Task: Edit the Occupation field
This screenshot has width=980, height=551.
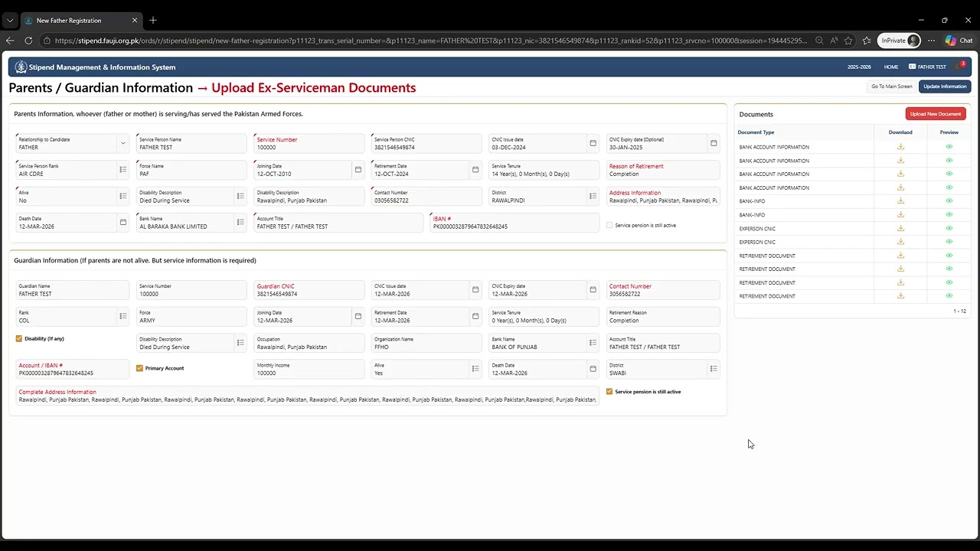Action: tap(309, 343)
